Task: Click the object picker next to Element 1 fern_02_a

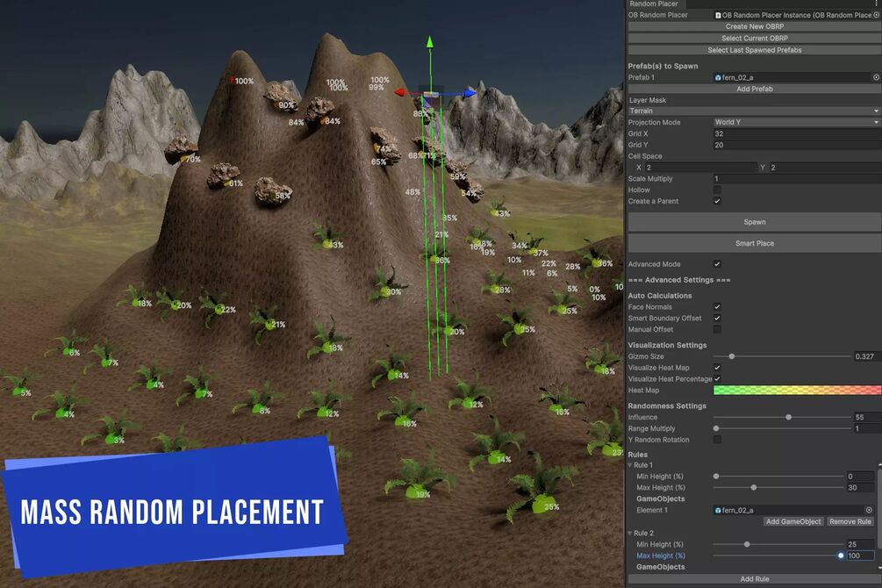Action: click(x=869, y=510)
